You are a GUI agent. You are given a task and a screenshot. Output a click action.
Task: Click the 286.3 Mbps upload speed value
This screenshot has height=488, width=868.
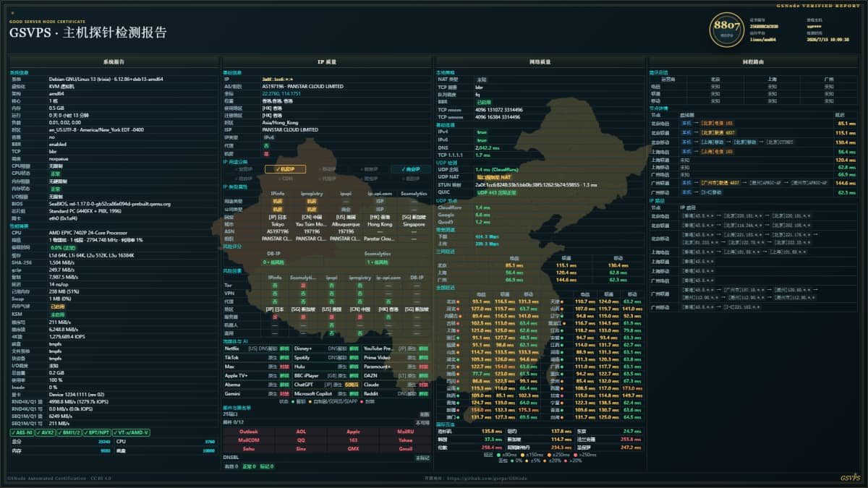click(x=487, y=243)
